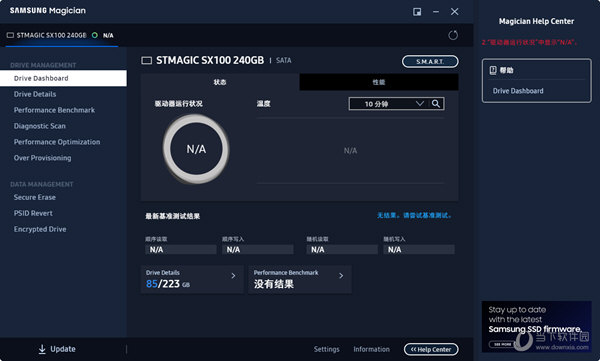Click the Drive Details 85/223 GB card
This screenshot has width=600, height=361.
point(192,279)
